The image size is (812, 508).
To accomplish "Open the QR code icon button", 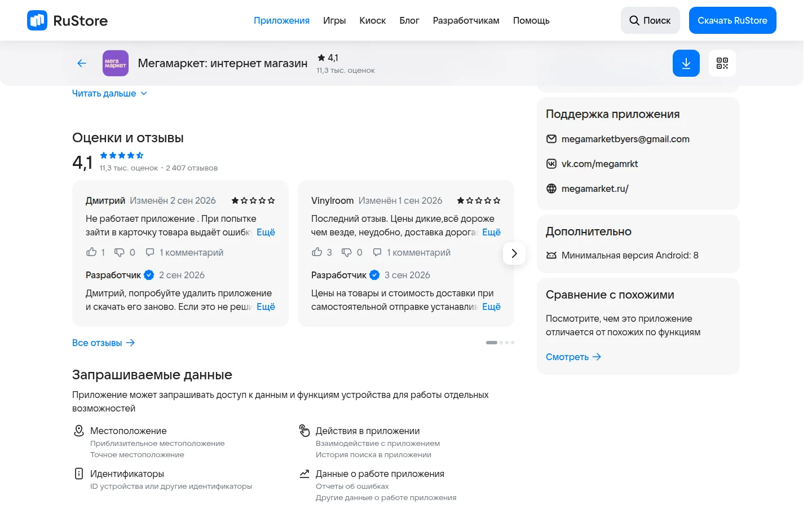I will (x=722, y=63).
